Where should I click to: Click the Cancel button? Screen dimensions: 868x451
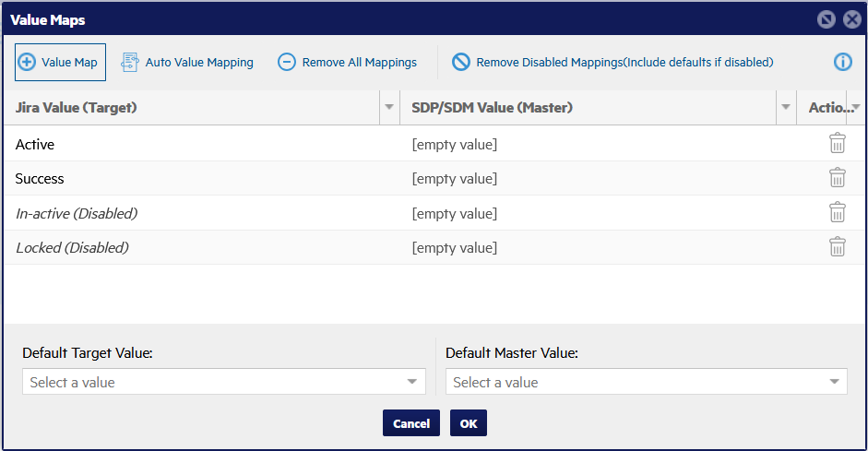410,423
